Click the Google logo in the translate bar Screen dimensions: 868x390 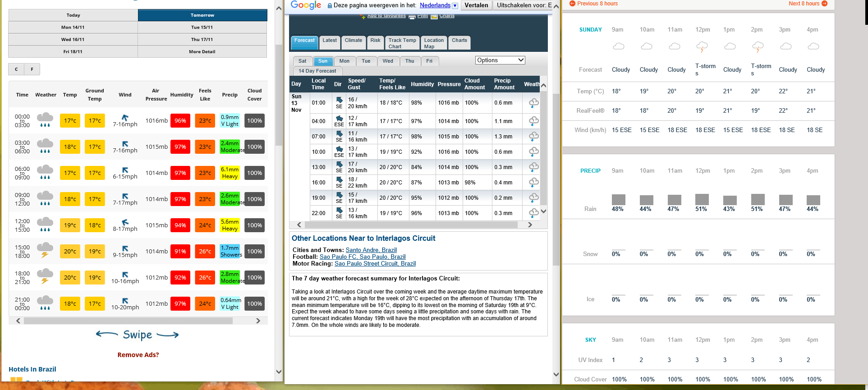point(306,5)
